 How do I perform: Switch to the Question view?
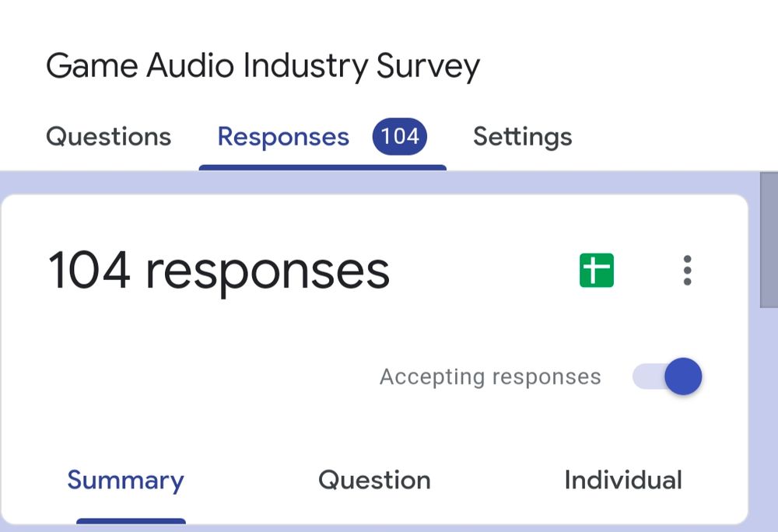tap(373, 480)
